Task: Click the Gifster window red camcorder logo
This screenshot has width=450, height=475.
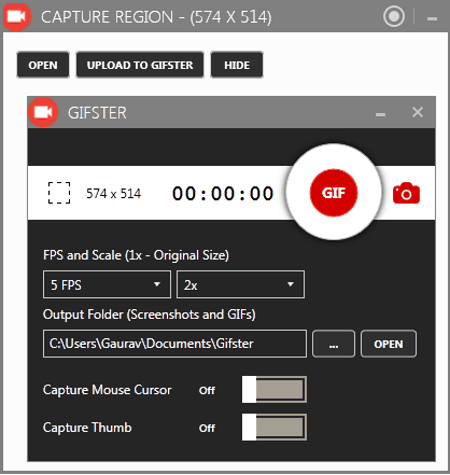Action: pos(43,112)
